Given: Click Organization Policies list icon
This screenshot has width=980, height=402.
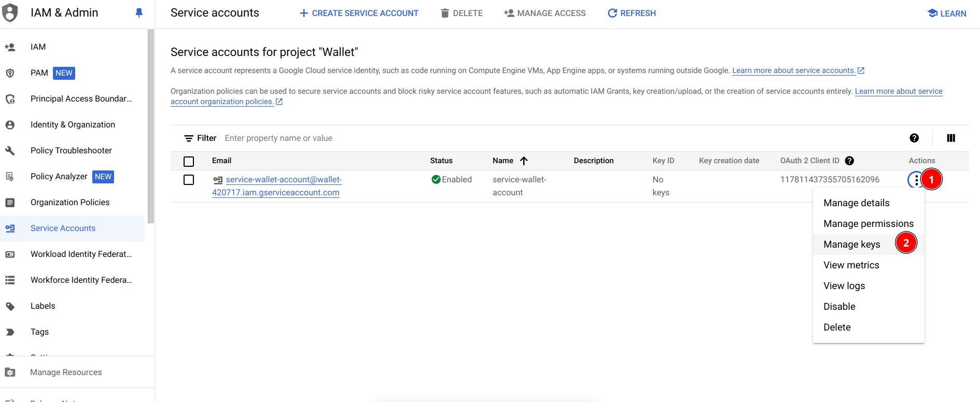Looking at the screenshot, I should (10, 203).
